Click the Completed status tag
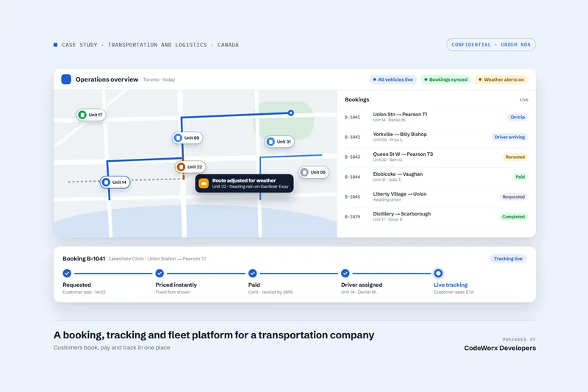Screen dimensions: 588x392 [x=513, y=217]
